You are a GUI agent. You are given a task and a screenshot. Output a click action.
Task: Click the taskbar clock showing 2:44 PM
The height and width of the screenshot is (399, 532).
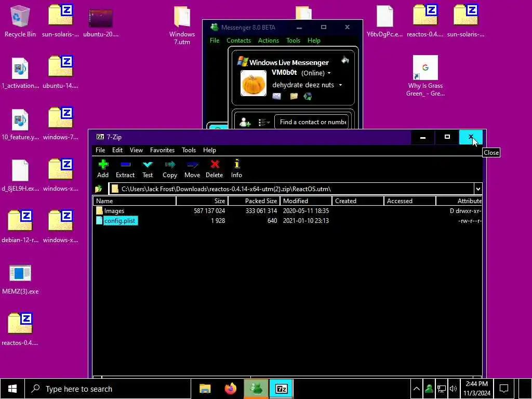tap(477, 389)
